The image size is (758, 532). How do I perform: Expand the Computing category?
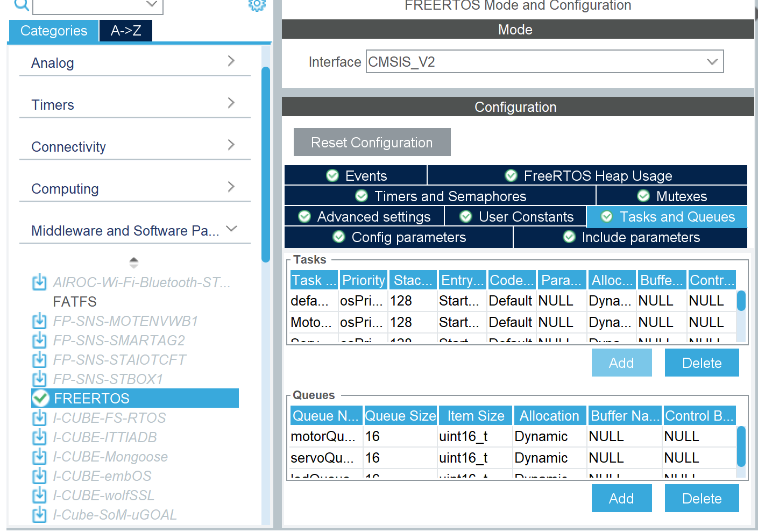click(134, 188)
